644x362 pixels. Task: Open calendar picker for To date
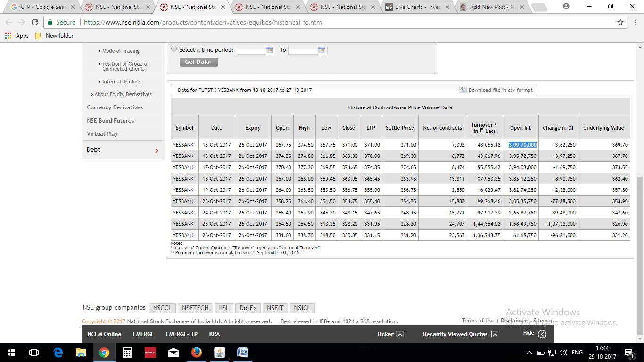pos(322,50)
